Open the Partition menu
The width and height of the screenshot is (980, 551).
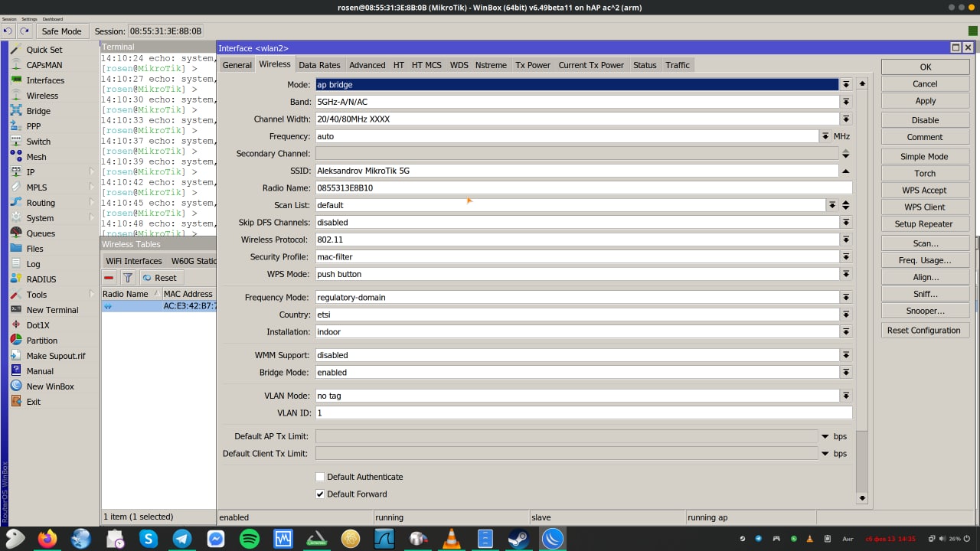tap(41, 341)
